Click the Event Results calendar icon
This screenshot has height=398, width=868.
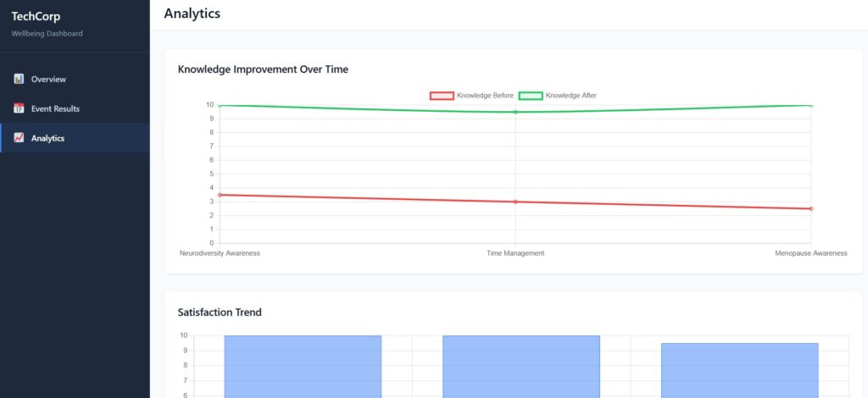coord(19,108)
